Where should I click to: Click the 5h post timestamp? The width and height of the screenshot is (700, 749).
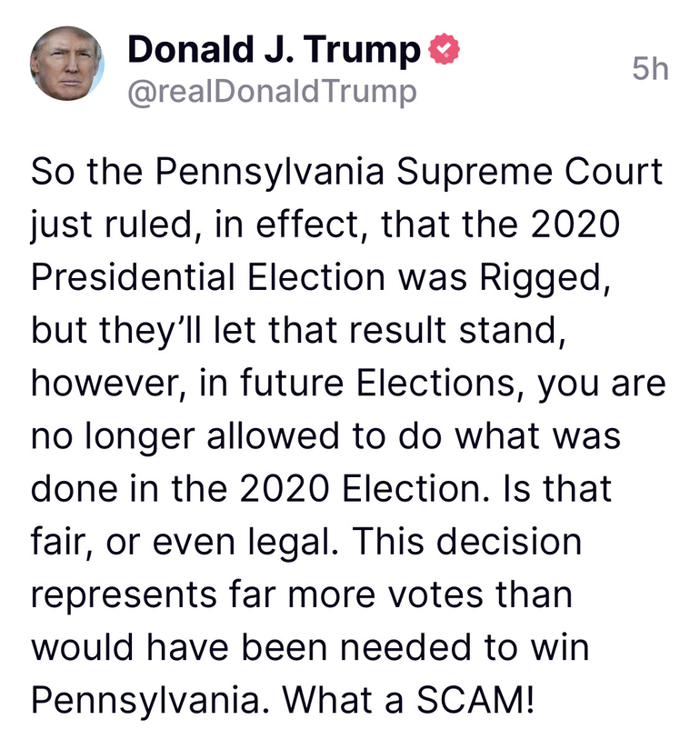click(650, 69)
